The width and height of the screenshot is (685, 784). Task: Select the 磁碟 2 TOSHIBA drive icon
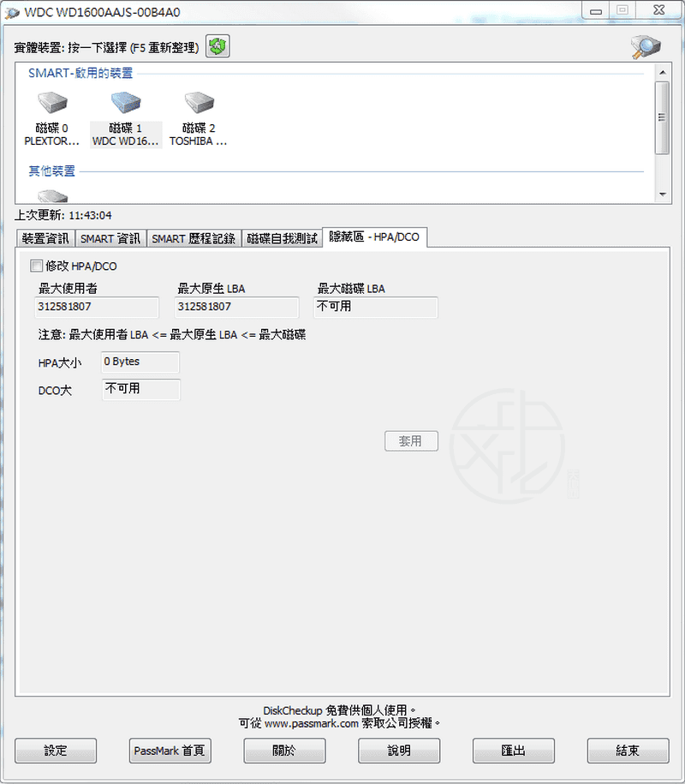(x=199, y=105)
